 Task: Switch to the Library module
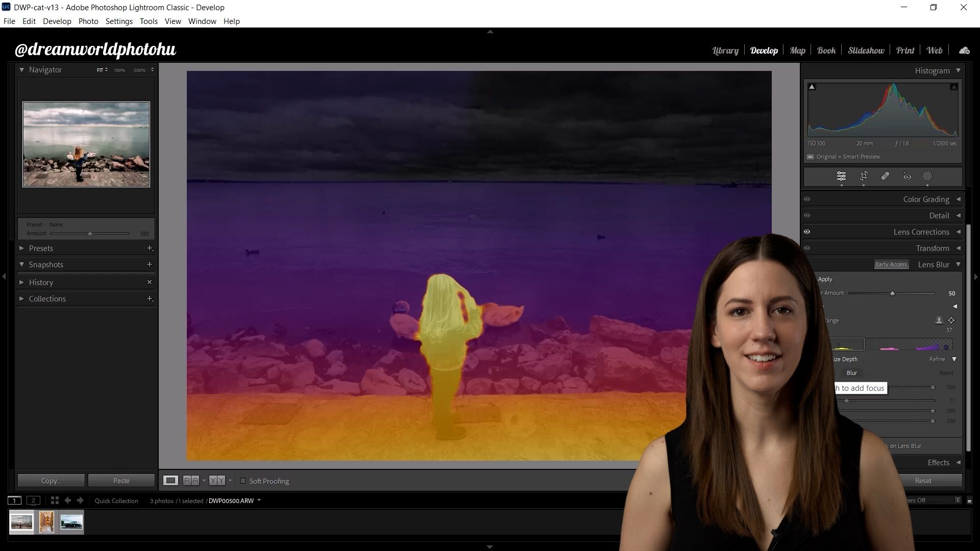(x=725, y=51)
